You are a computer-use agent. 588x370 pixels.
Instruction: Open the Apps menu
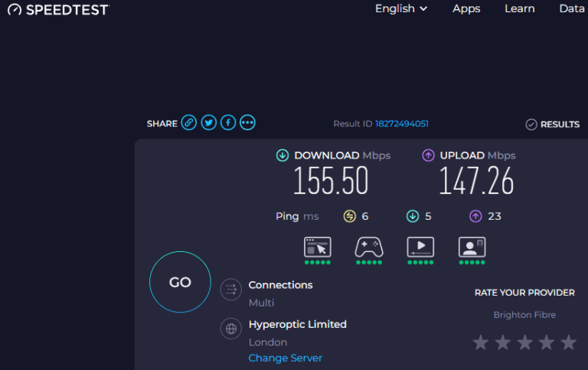coord(466,8)
